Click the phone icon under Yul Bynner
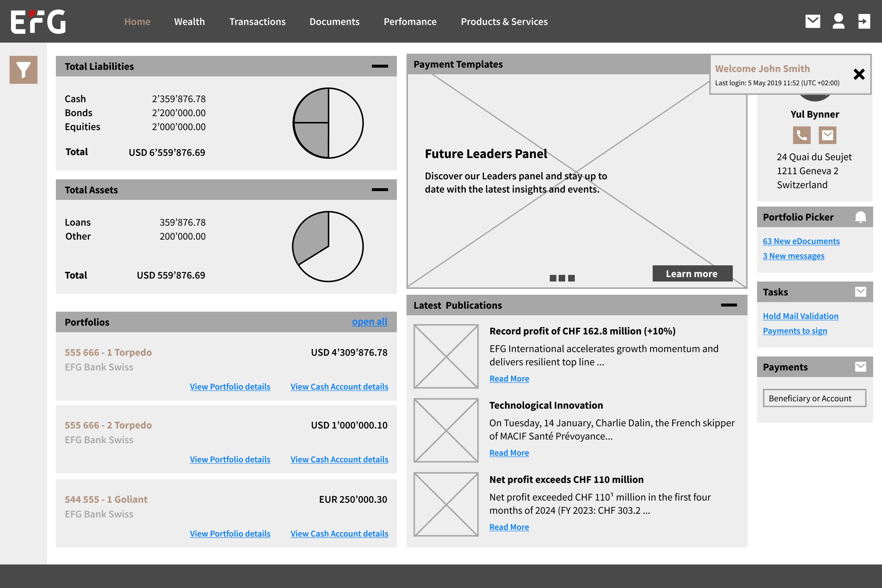 pyautogui.click(x=802, y=135)
